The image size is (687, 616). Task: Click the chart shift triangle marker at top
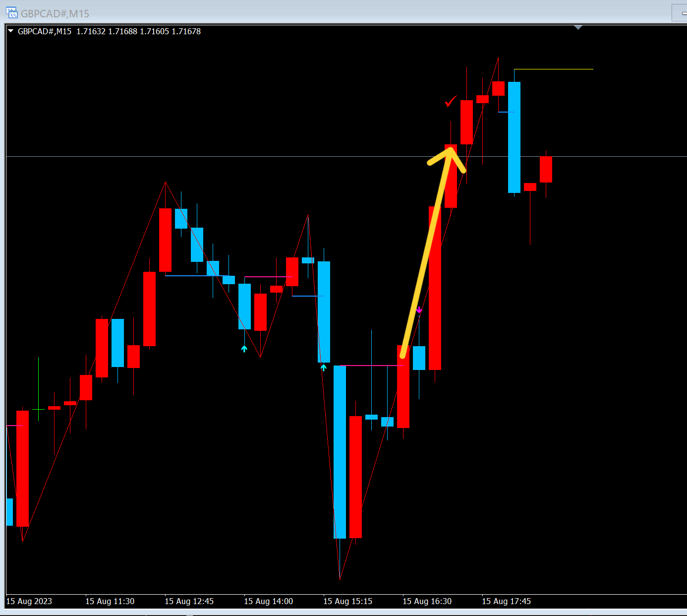tap(578, 27)
